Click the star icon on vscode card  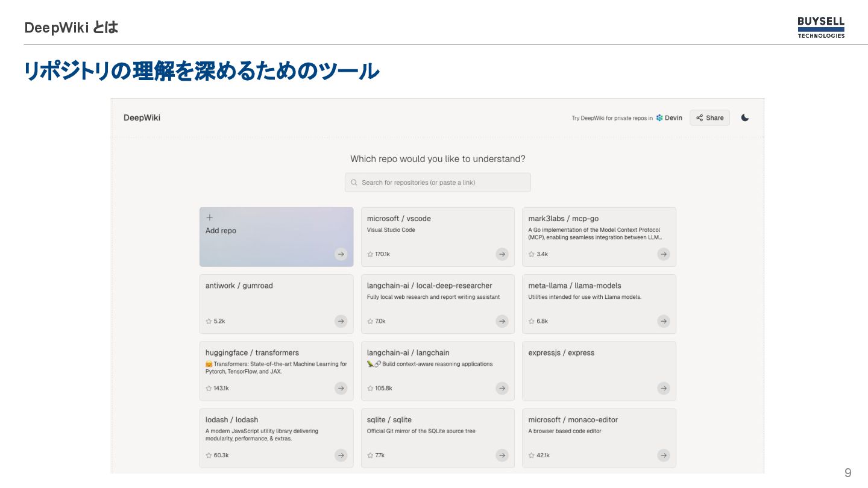click(370, 254)
